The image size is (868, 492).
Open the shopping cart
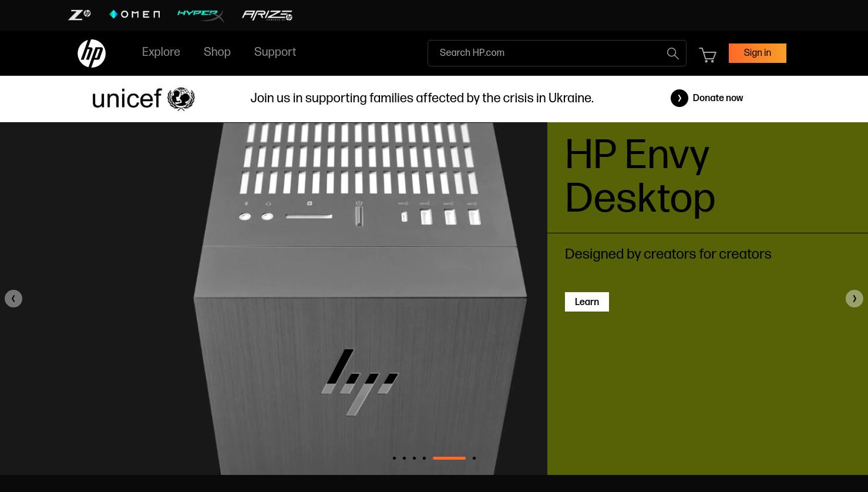point(708,55)
